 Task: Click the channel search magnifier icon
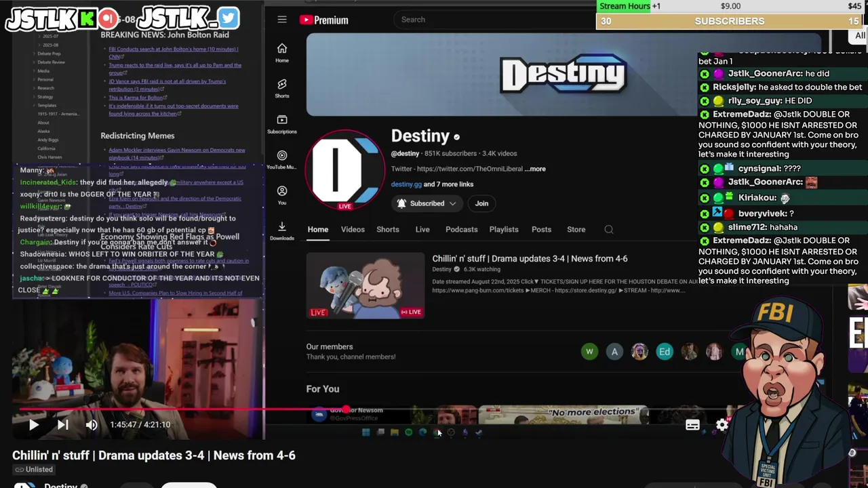pos(609,230)
